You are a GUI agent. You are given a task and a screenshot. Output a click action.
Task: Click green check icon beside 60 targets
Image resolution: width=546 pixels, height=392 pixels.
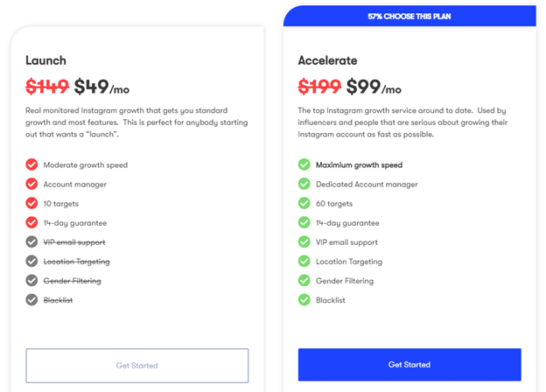click(x=304, y=203)
